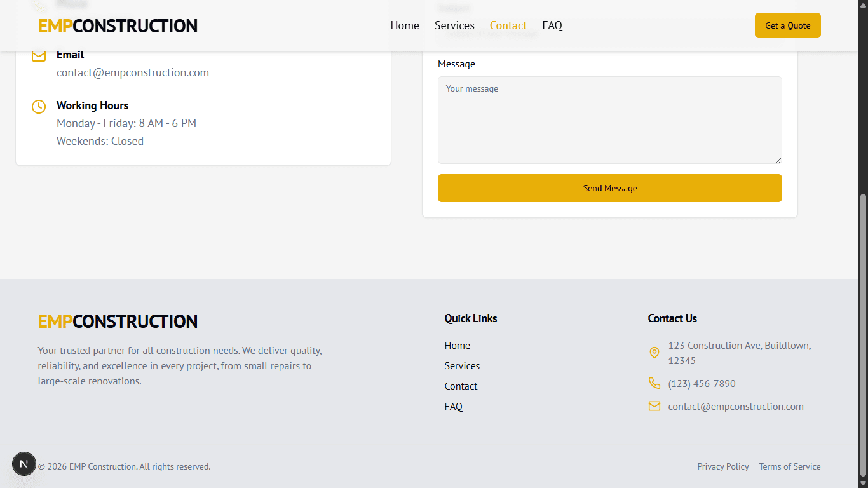Submit form with Send Message button
Image resolution: width=868 pixels, height=488 pixels.
pos(609,188)
